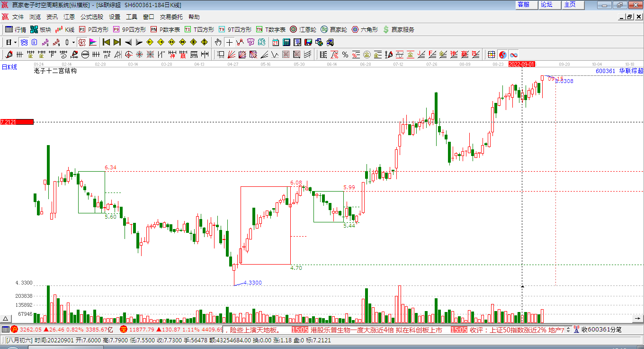Click stock code 600361 label
Screen dimensions: 644x349
click(605, 71)
